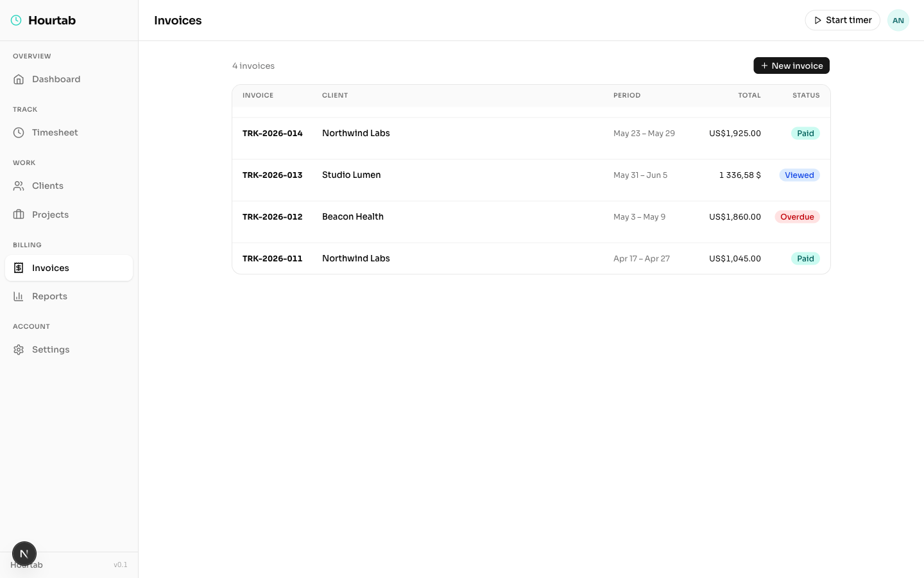Click the Invoices receipt icon

19,268
